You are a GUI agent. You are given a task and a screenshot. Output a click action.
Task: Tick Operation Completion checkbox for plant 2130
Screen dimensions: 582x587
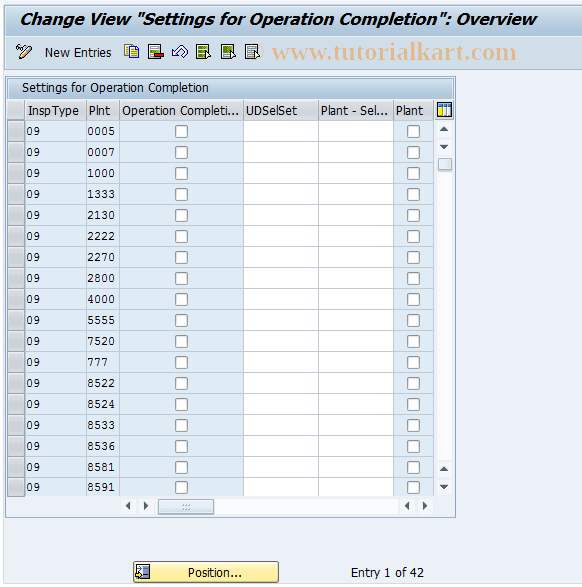[182, 215]
